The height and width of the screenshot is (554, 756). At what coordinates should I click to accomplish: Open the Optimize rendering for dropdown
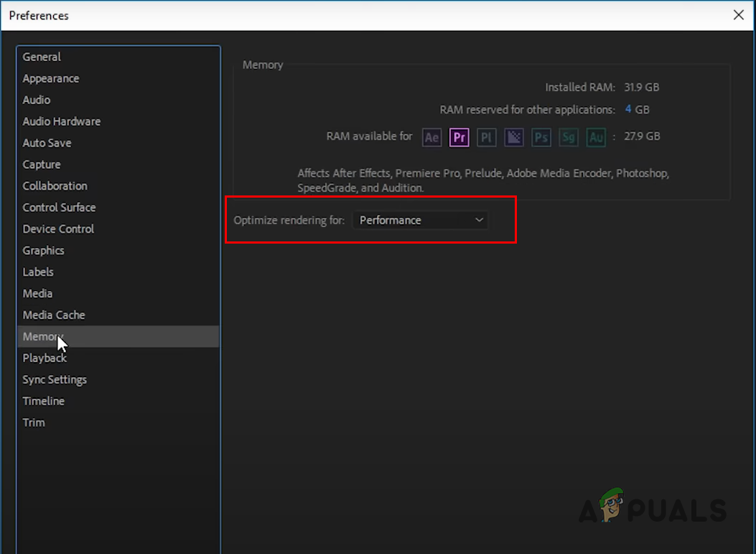(x=420, y=220)
